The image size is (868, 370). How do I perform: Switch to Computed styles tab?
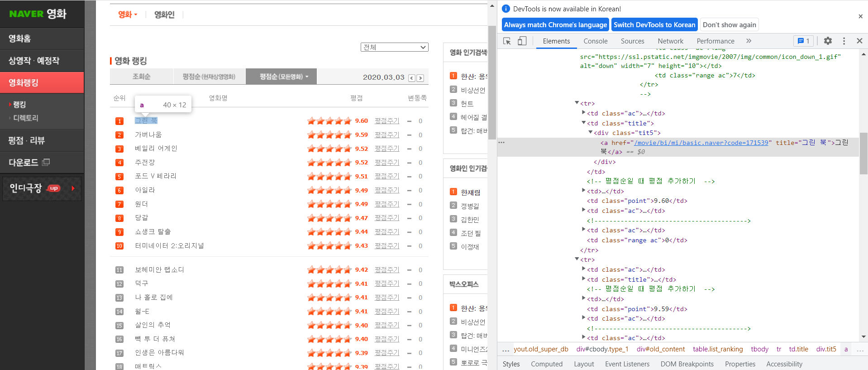coord(546,364)
